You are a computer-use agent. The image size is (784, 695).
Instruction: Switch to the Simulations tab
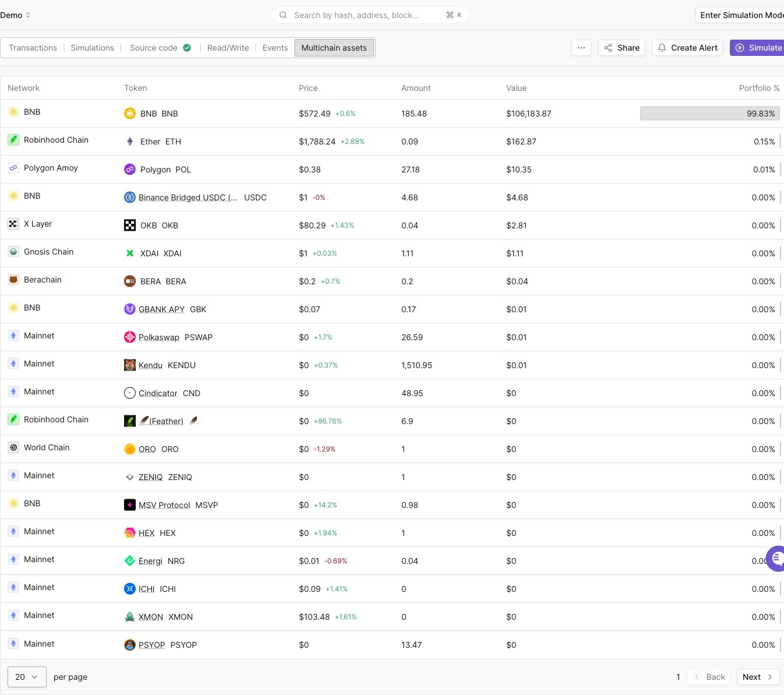coord(92,48)
